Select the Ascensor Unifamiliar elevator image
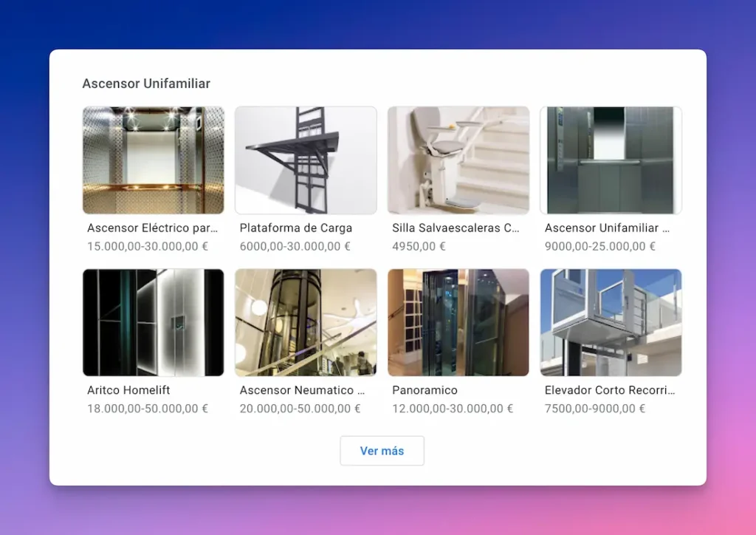Screen dimensions: 756x535 coord(611,160)
